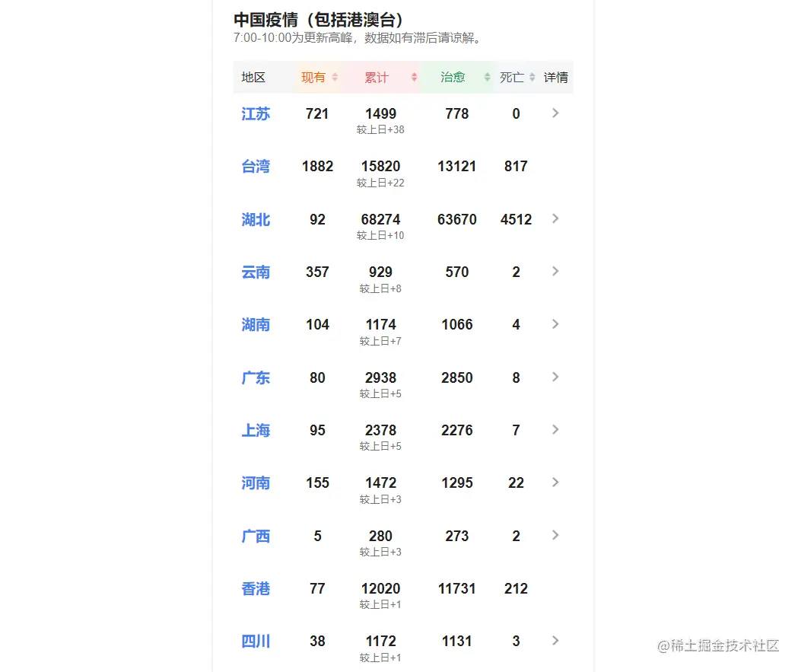The height and width of the screenshot is (672, 798).
Task: Select the 四川 region name
Action: [256, 642]
